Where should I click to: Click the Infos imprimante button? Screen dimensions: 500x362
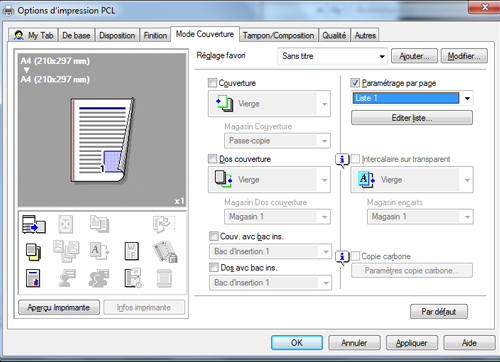point(144,307)
